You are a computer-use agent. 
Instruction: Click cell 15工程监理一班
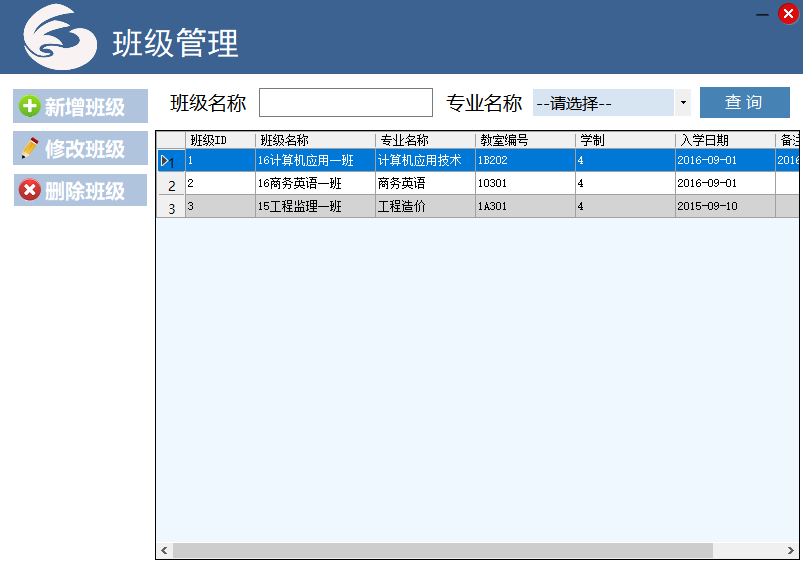(315, 206)
